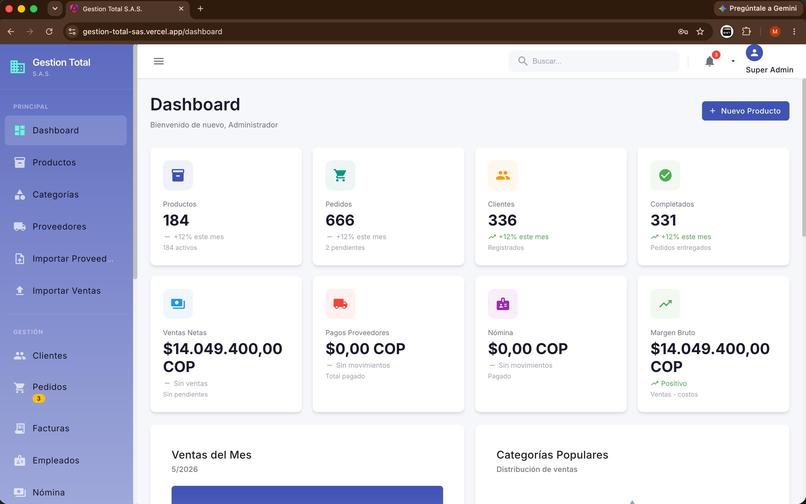Viewport: 806px width, 504px height.
Task: Click the browser address bar URL
Action: coord(153,31)
